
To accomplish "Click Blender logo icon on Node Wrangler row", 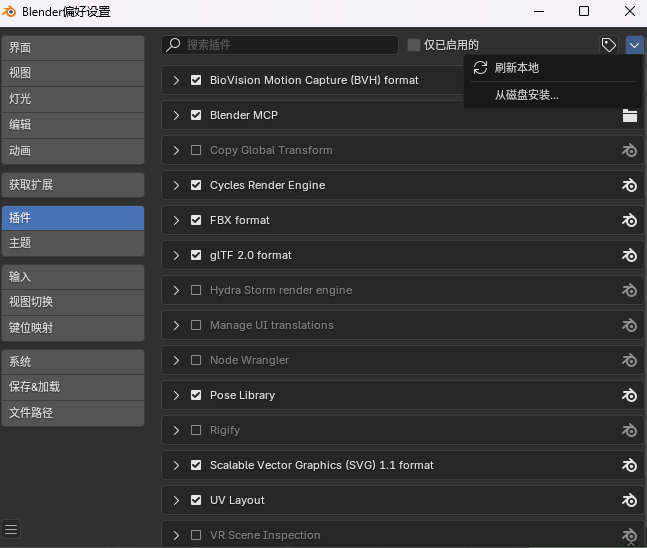I will (x=629, y=360).
